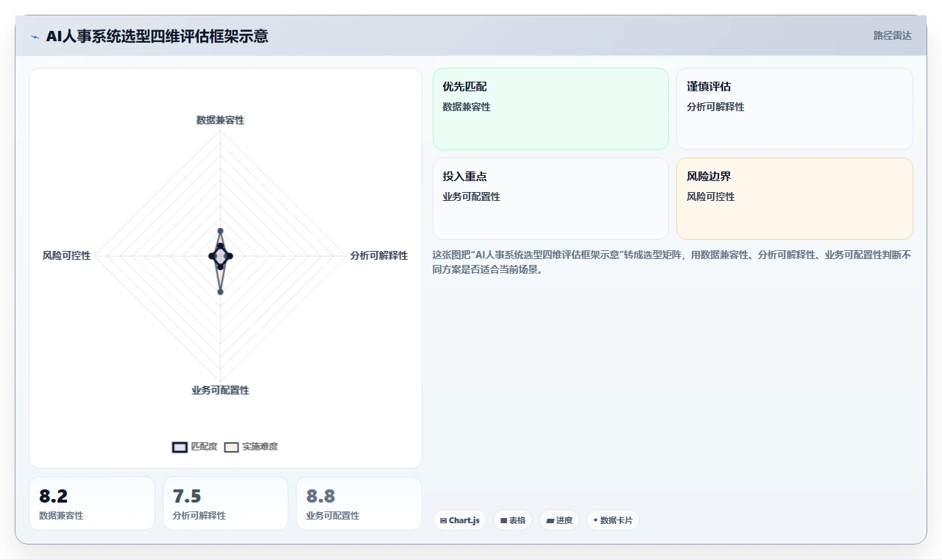Click the top data point on the radar

pyautogui.click(x=220, y=231)
